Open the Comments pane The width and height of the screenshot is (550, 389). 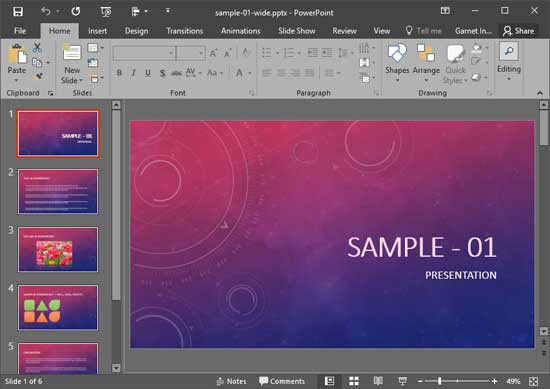[282, 381]
